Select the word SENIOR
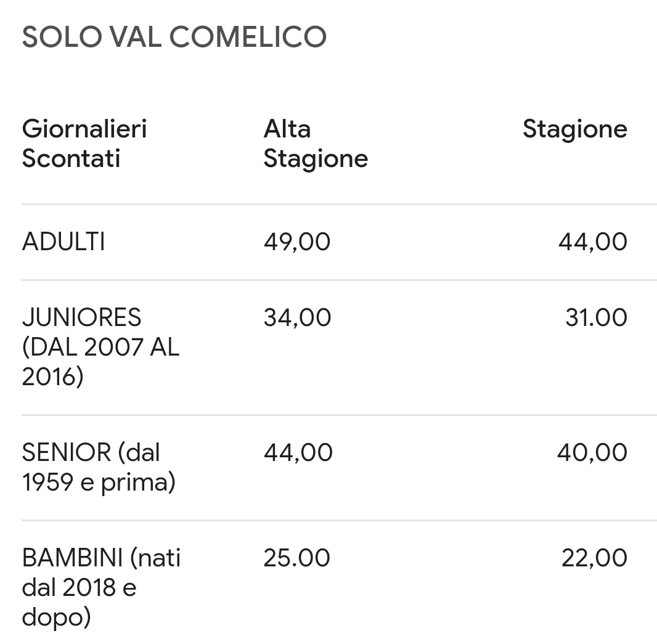The image size is (657, 644). [66, 453]
